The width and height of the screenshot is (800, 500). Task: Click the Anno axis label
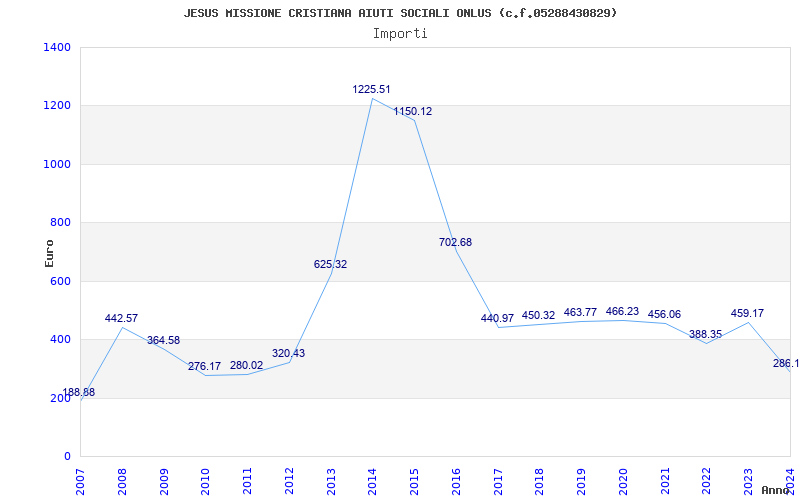click(x=776, y=490)
